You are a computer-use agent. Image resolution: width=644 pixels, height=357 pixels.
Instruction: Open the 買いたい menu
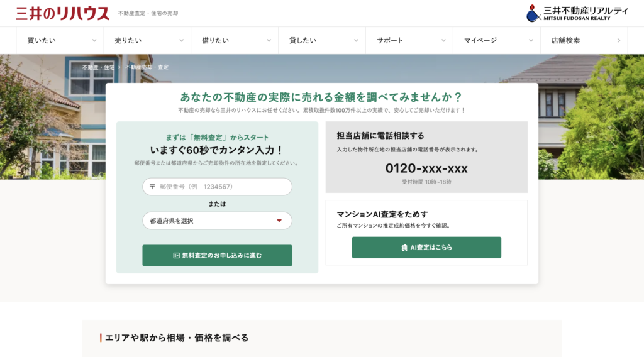60,41
